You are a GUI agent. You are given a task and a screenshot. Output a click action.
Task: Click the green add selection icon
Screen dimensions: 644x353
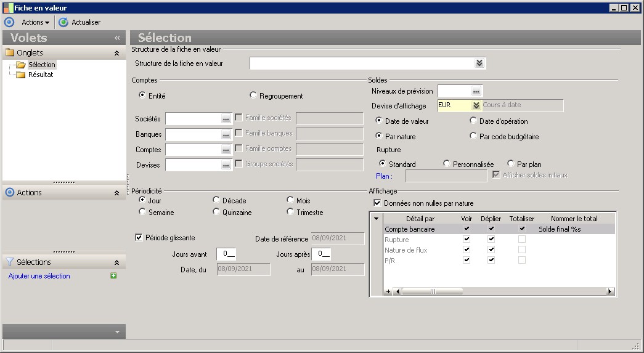pyautogui.click(x=113, y=276)
